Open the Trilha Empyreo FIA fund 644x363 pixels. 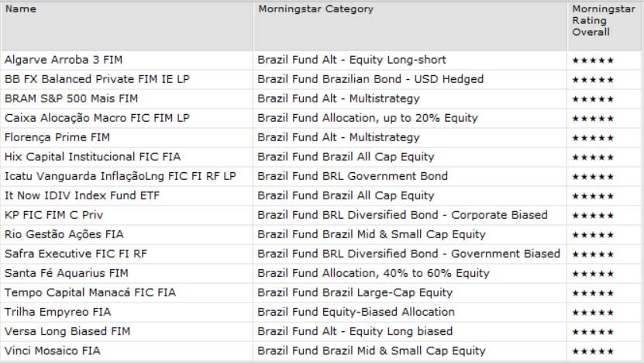[x=57, y=312]
